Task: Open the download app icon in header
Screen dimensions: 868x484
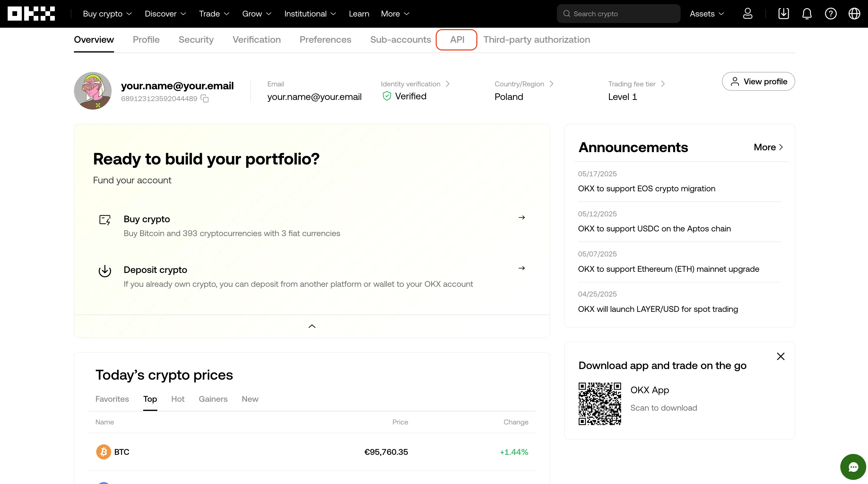Action: [783, 14]
